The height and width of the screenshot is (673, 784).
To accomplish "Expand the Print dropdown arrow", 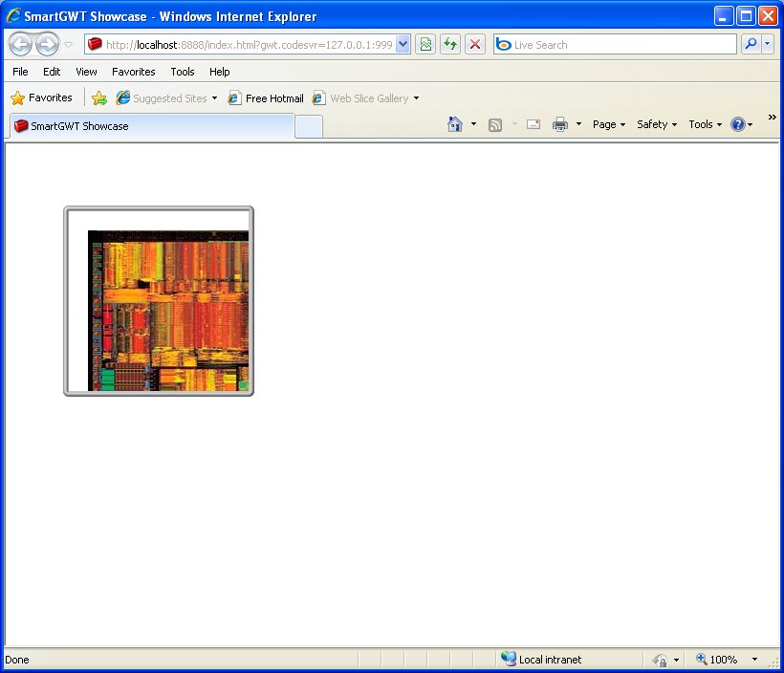I will (x=579, y=124).
